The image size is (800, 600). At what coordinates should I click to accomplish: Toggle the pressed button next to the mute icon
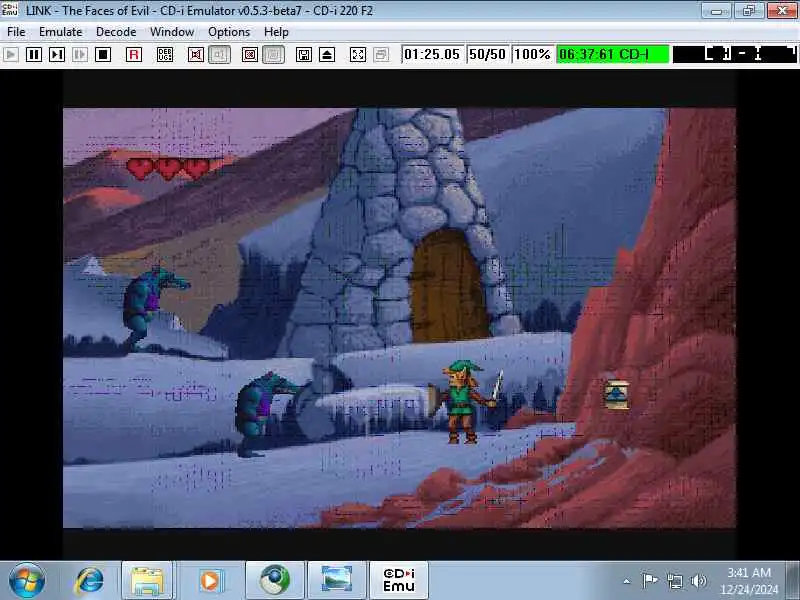[x=219, y=55]
